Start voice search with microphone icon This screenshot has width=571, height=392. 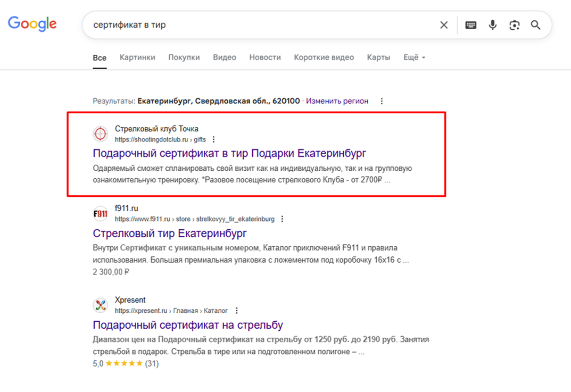(493, 25)
